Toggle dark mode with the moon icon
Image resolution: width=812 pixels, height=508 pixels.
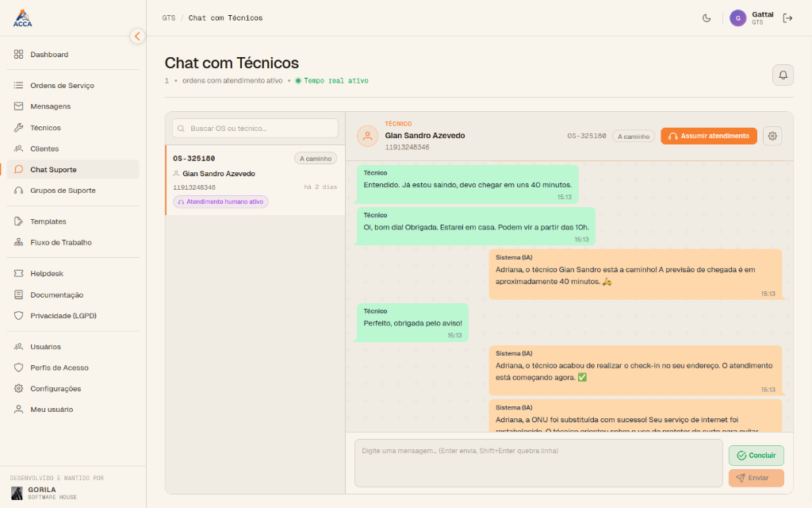pyautogui.click(x=707, y=18)
